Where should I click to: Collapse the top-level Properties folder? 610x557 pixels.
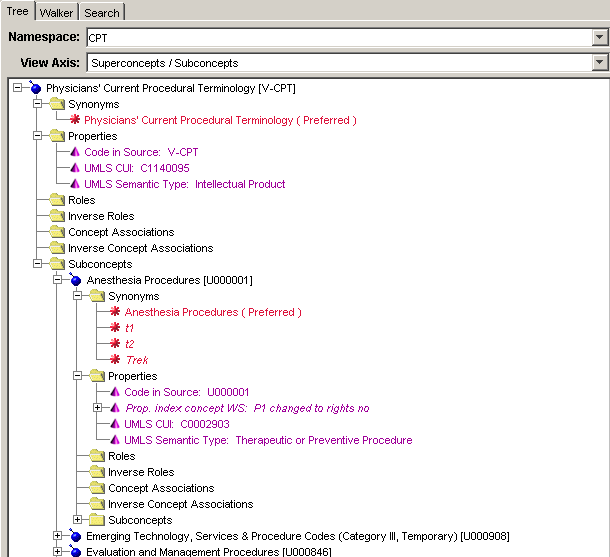pos(37,135)
